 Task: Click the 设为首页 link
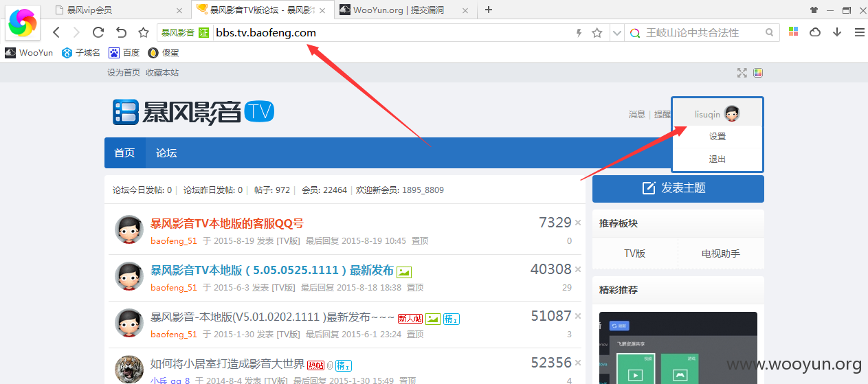pos(124,73)
